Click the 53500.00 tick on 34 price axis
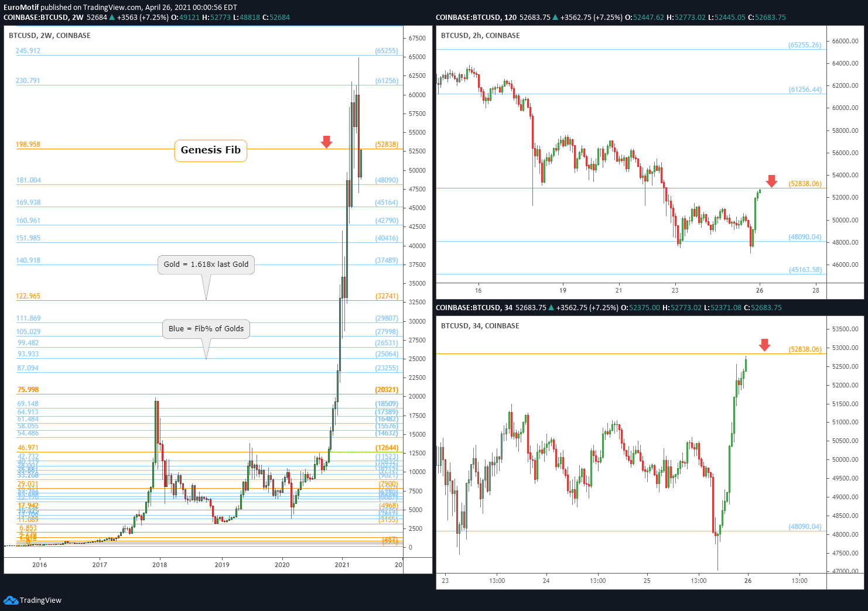This screenshot has width=868, height=611. click(845, 329)
